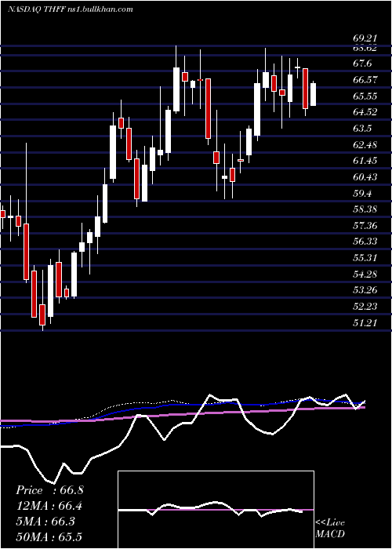Click the 54.28 price label
Viewport: 392px width, 549px height.
point(365,274)
